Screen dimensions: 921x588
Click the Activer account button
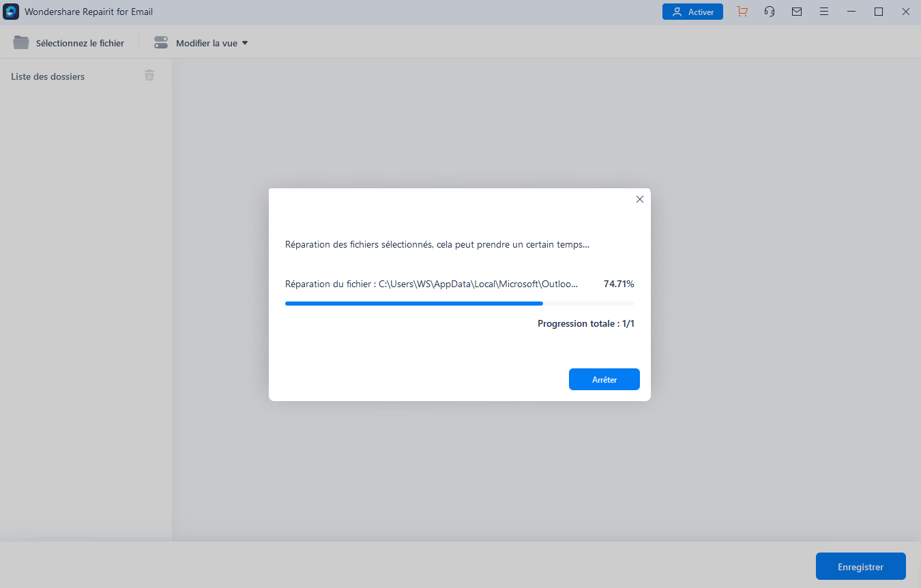692,12
